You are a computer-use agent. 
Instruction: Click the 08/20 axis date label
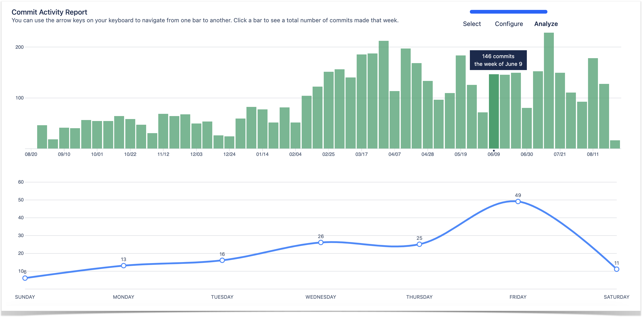(x=31, y=154)
